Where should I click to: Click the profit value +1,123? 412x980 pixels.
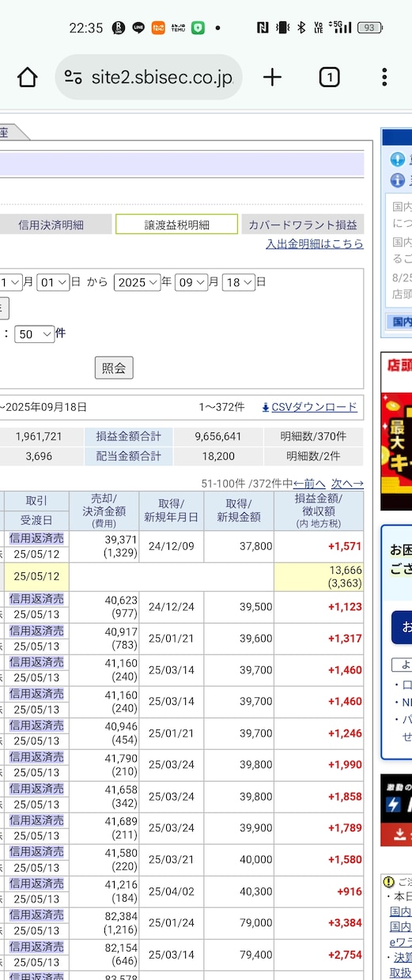(x=345, y=607)
